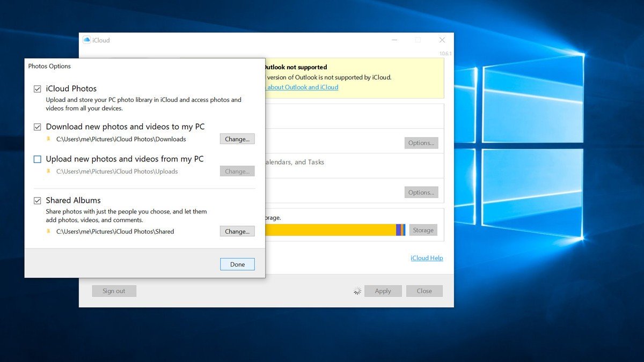
Task: Click the upper Options button in iCloud window
Action: pos(421,143)
